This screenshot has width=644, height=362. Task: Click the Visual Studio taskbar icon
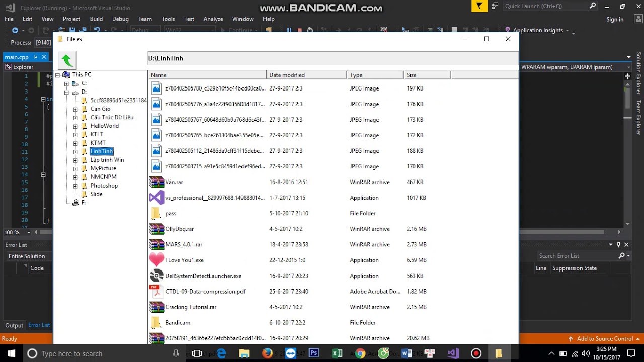[453, 353]
